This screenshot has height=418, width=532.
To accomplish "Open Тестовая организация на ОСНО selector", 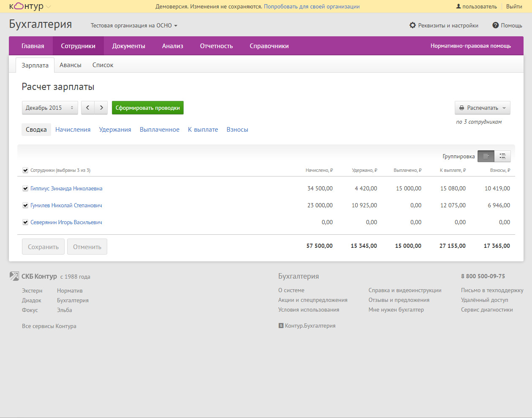I will [134, 25].
